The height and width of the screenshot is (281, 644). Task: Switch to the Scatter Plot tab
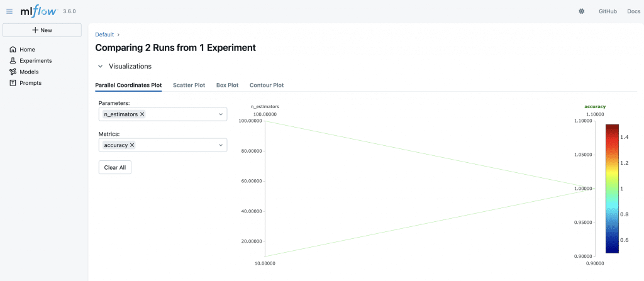pos(189,85)
